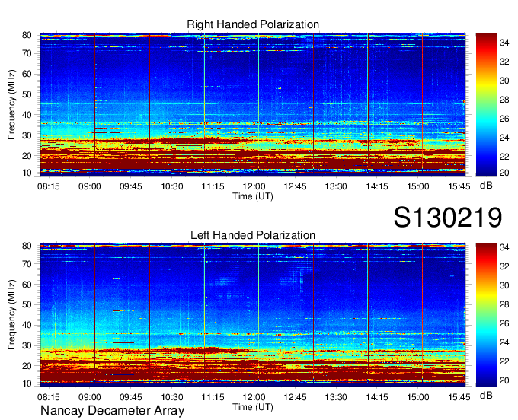The height and width of the screenshot is (420, 518).
Task: Click the S130219 observation label
Action: 448,218
